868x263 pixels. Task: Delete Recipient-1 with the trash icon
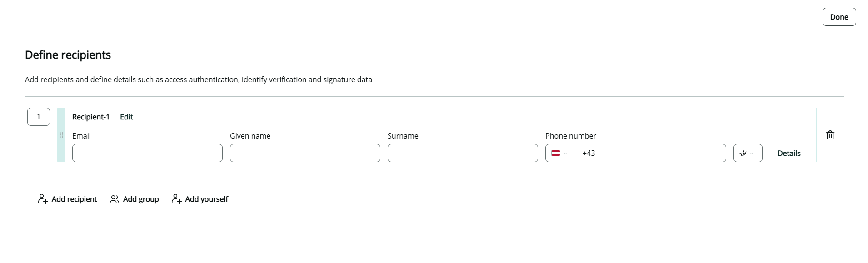click(x=830, y=135)
